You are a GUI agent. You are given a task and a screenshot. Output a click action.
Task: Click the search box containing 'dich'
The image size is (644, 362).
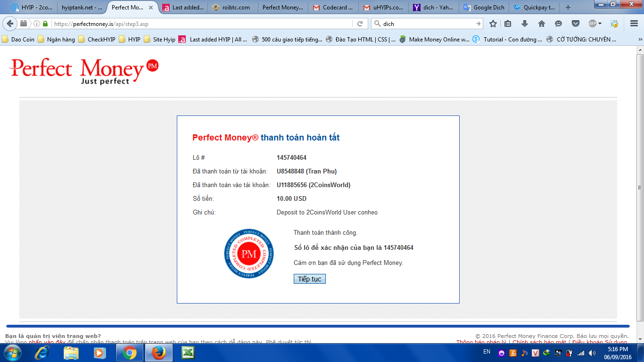(427, 24)
